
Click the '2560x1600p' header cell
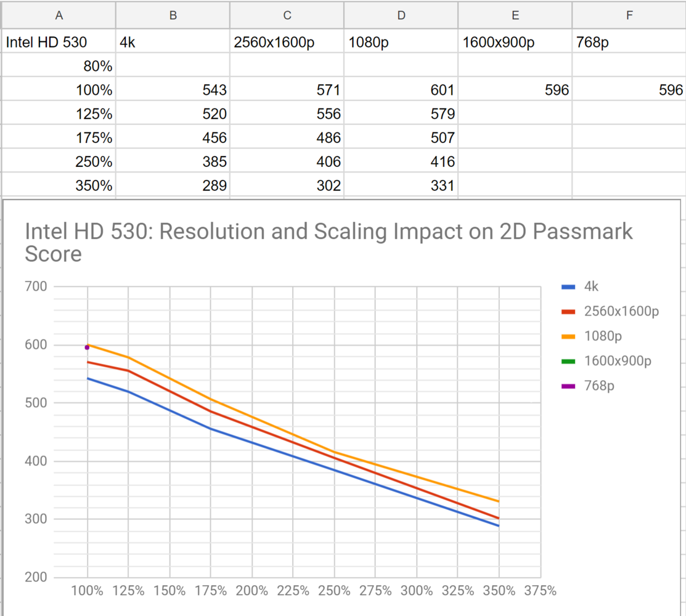[287, 41]
